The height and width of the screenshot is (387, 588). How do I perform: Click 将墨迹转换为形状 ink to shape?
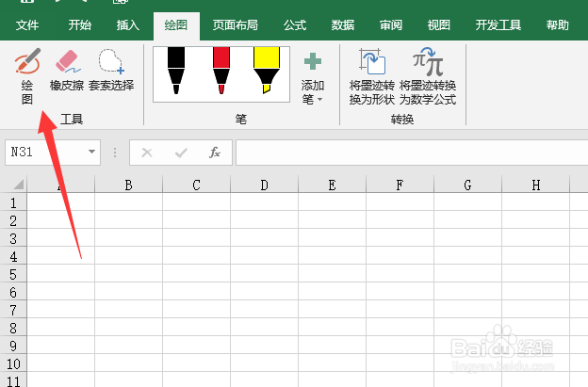click(x=371, y=77)
